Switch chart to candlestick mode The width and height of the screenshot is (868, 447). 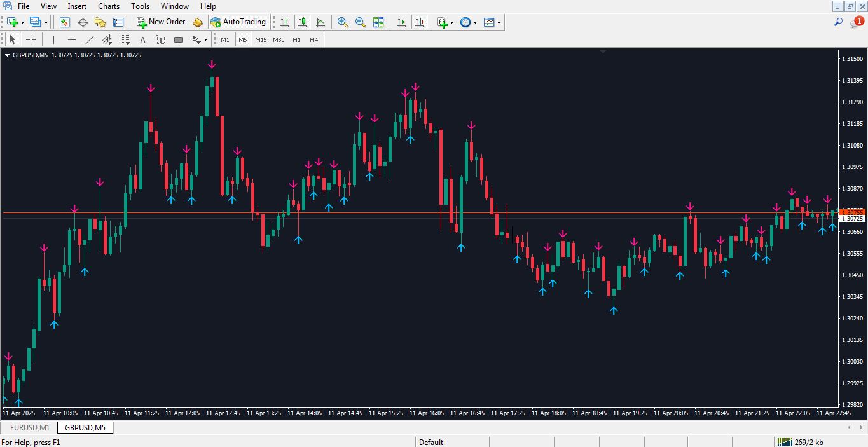303,22
